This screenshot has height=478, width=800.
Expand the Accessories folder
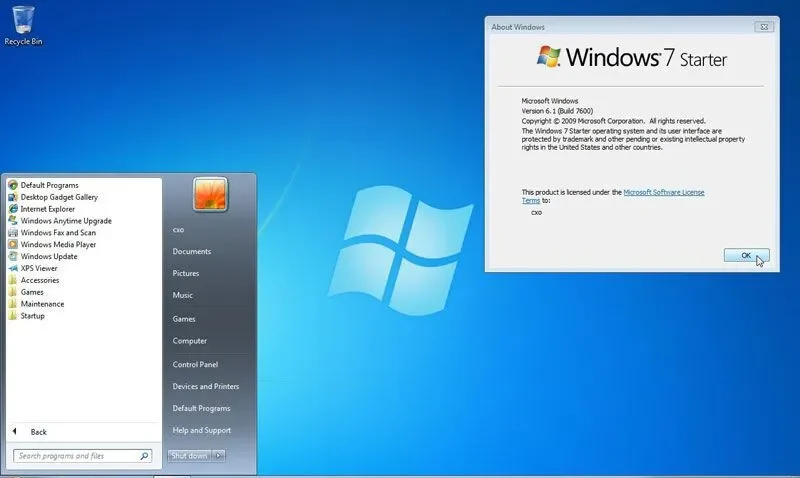(40, 281)
